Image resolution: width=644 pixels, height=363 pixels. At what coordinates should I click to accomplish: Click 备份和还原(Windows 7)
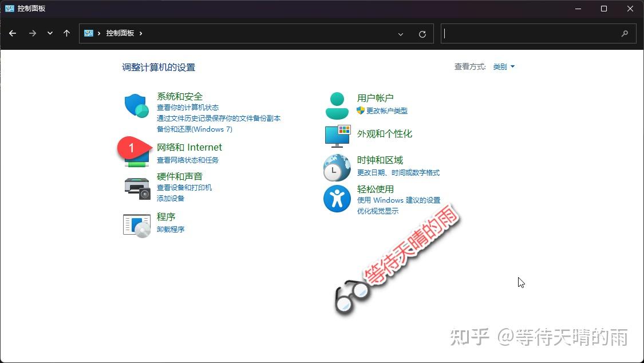coord(195,129)
